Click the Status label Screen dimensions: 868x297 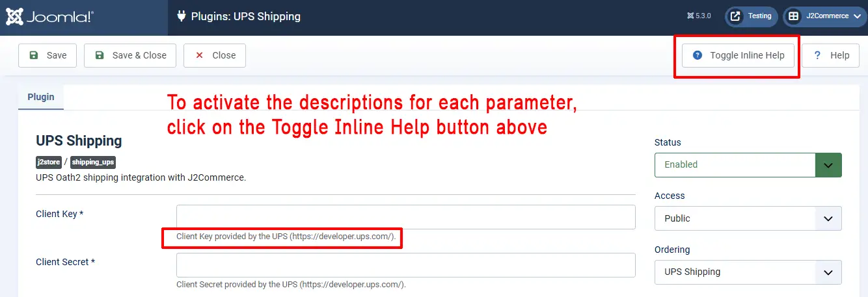coord(668,142)
